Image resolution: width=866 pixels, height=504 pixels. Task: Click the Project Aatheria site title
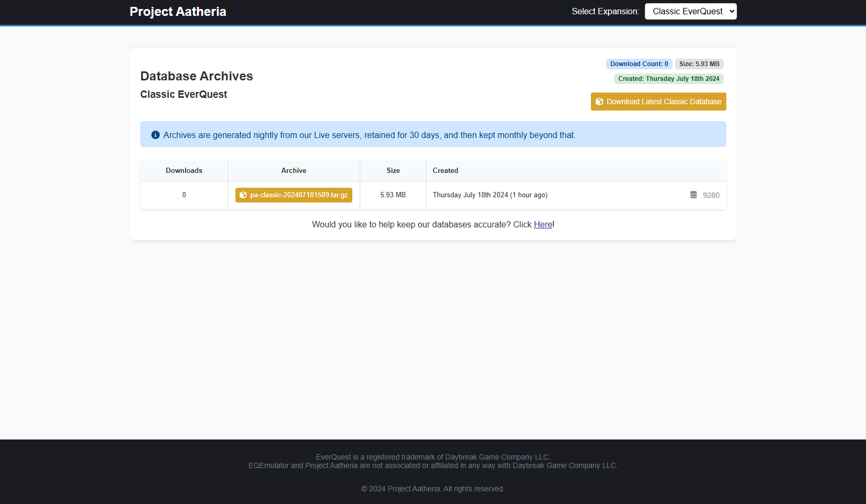[x=178, y=11]
